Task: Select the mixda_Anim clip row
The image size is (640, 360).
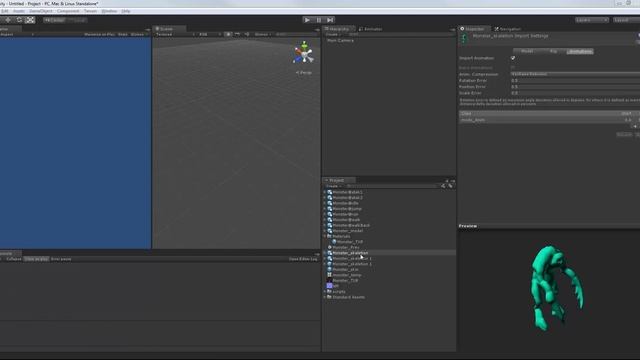Action: coord(549,120)
